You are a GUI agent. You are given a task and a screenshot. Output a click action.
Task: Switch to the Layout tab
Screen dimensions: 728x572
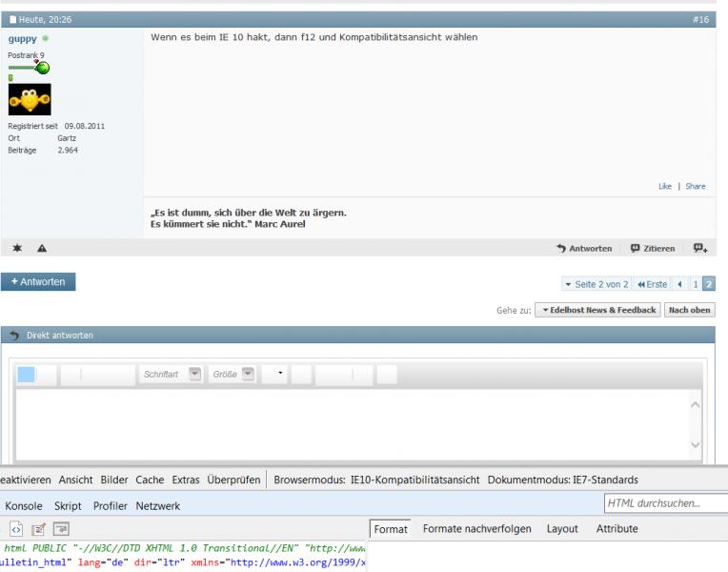point(563,528)
